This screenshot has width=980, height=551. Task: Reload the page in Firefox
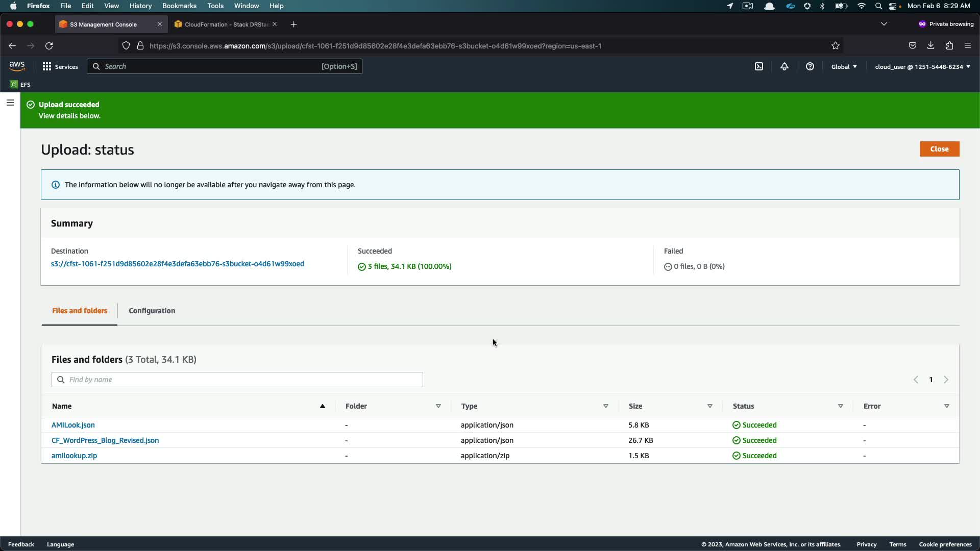[x=49, y=46]
